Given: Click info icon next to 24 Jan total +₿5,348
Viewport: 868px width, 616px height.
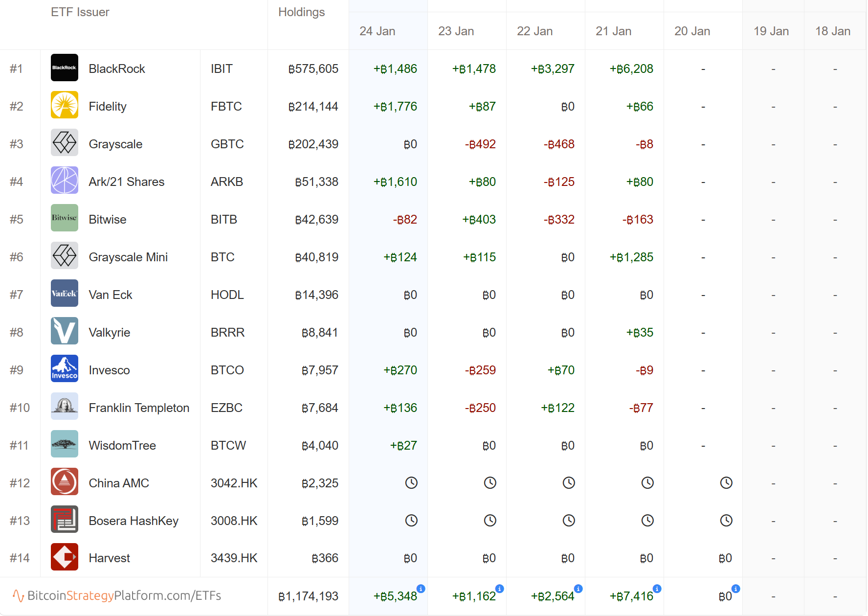Looking at the screenshot, I should click(x=421, y=589).
